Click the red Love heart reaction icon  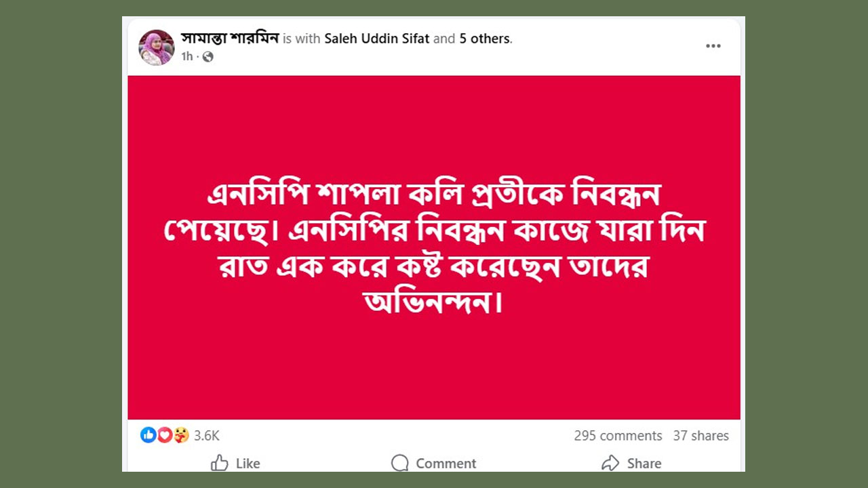tap(165, 435)
